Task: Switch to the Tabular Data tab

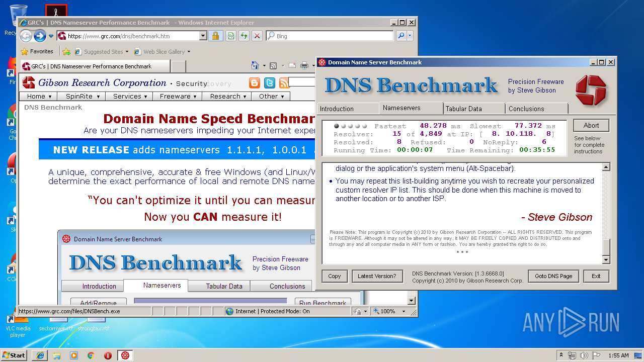Action: click(x=474, y=109)
